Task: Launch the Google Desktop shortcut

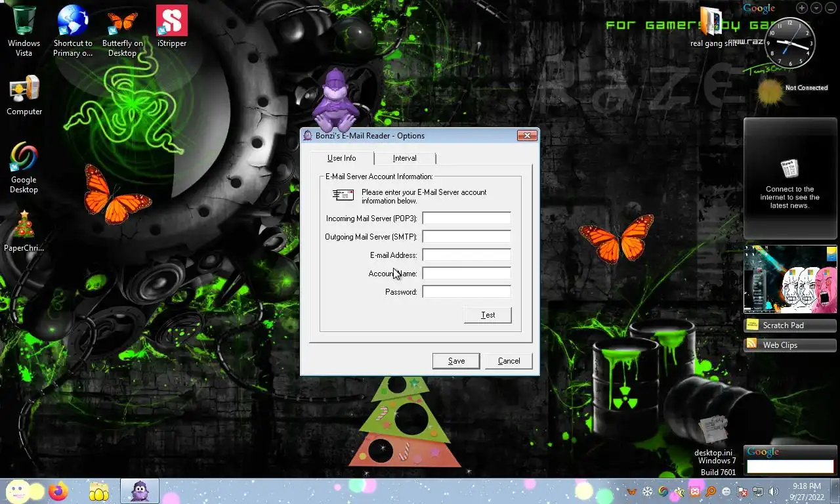Action: (x=24, y=168)
